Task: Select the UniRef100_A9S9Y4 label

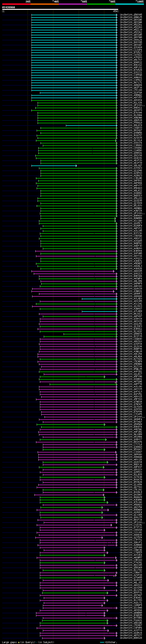Action: tap(131, 100)
